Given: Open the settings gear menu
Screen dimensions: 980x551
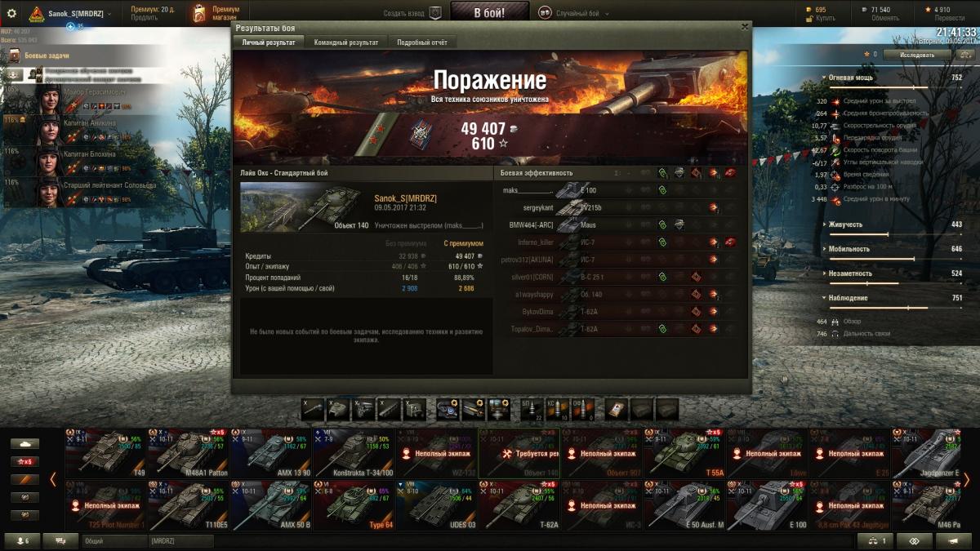Looking at the screenshot, I should point(11,14).
